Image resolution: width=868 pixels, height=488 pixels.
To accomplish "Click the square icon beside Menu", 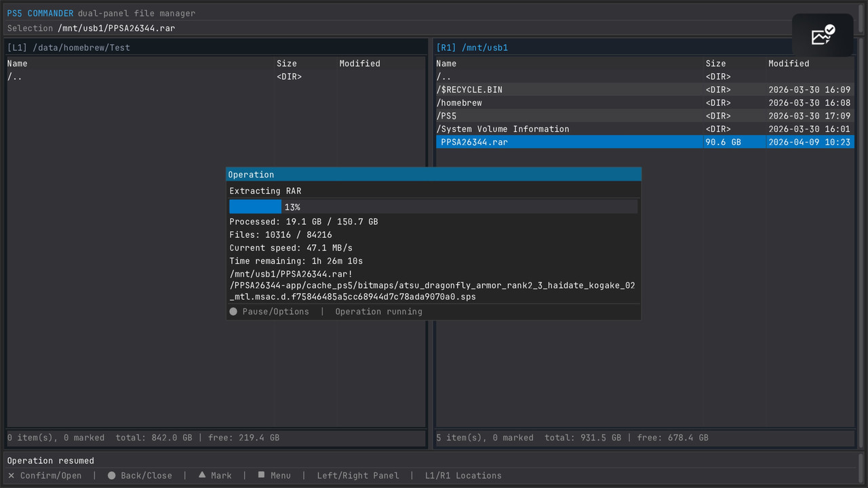I will pyautogui.click(x=261, y=475).
